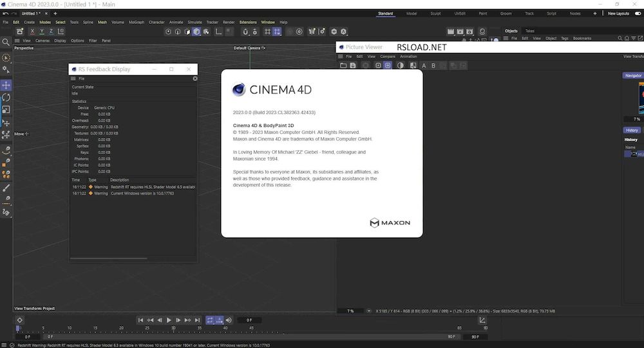Add new layout with plus icon
This screenshot has height=348, width=644.
click(x=594, y=14)
